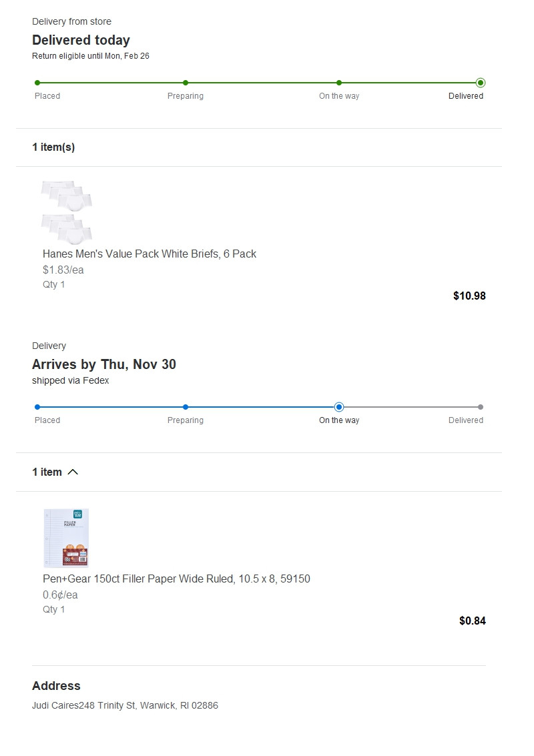Click the Arrives by Thu, Nov 30 heading

point(104,364)
